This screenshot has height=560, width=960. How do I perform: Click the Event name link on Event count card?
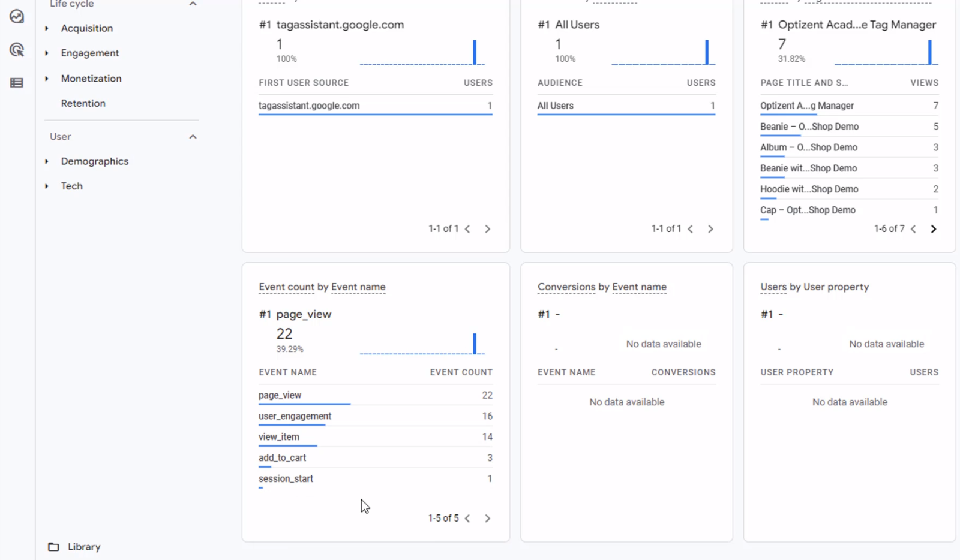pos(358,287)
